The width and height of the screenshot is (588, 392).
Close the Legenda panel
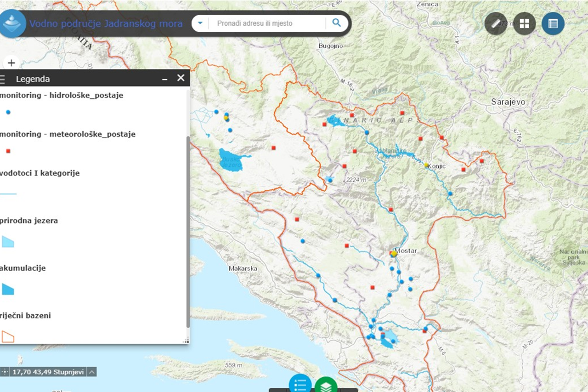181,78
